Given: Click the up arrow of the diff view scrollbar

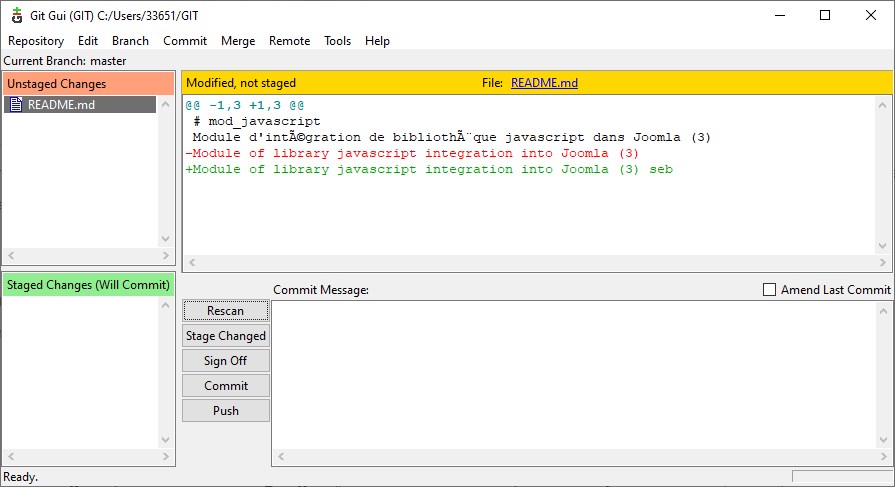Looking at the screenshot, I should pos(882,105).
